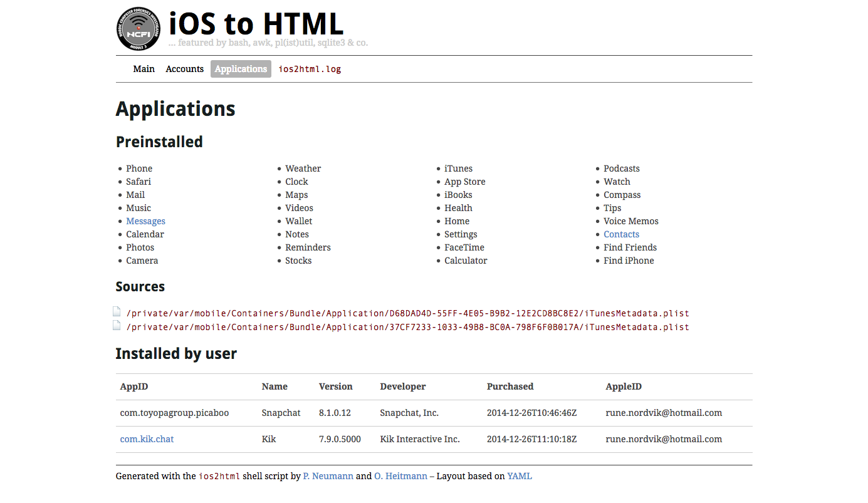
Task: Click FaceTime in the preinstalled list
Action: pyautogui.click(x=464, y=247)
